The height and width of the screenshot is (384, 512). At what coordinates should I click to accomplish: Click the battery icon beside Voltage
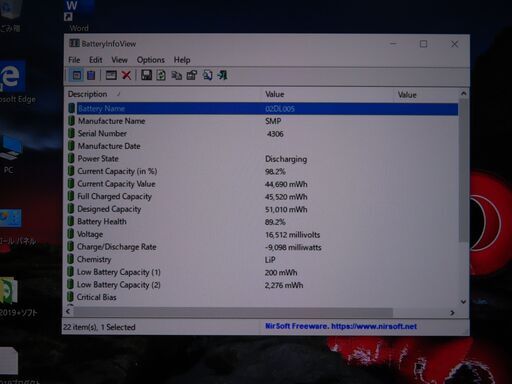coord(71,234)
